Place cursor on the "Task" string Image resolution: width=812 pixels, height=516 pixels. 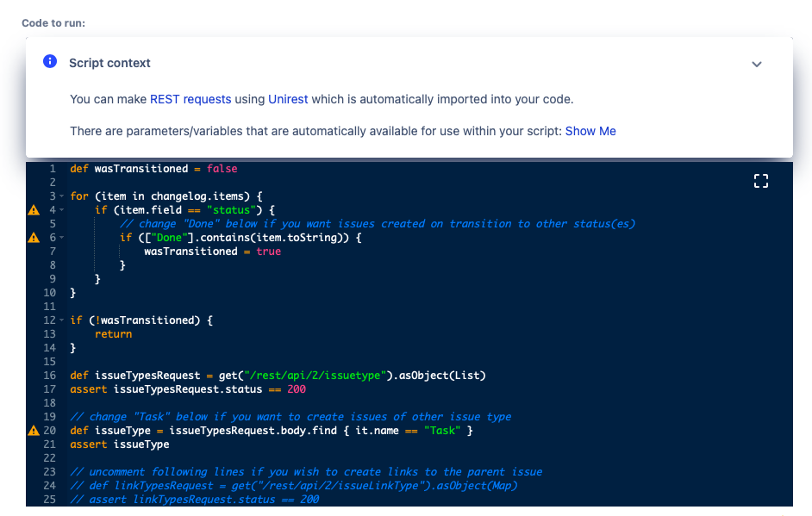click(442, 431)
